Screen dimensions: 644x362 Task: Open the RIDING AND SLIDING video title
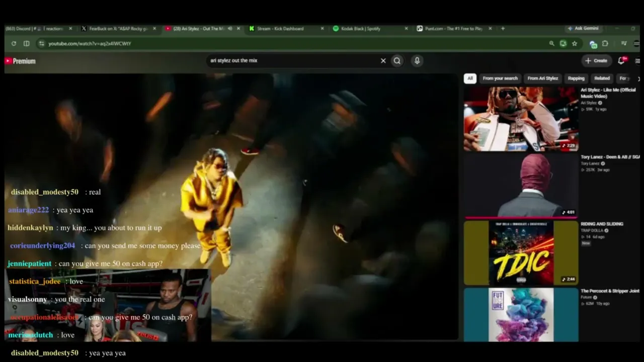pyautogui.click(x=602, y=224)
